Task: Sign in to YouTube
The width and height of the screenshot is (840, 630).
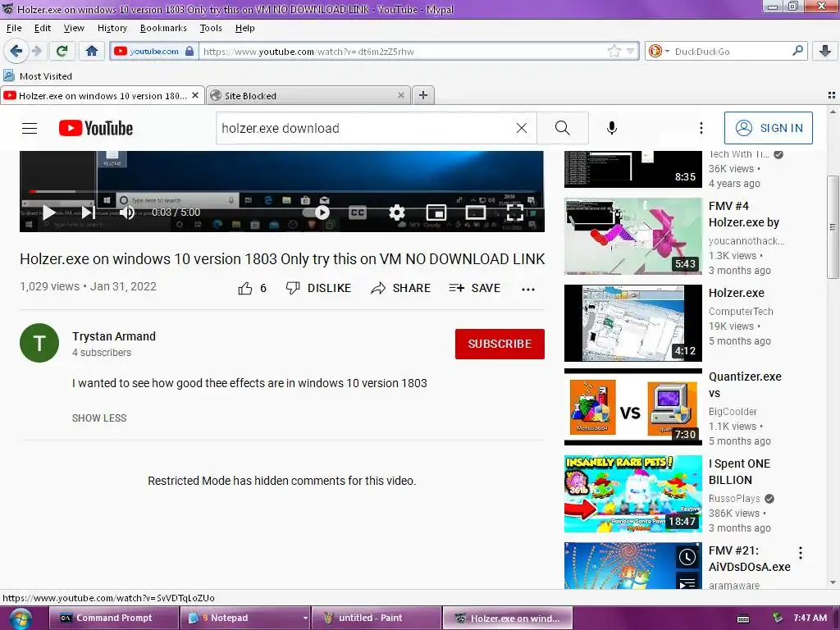Action: coord(768,128)
